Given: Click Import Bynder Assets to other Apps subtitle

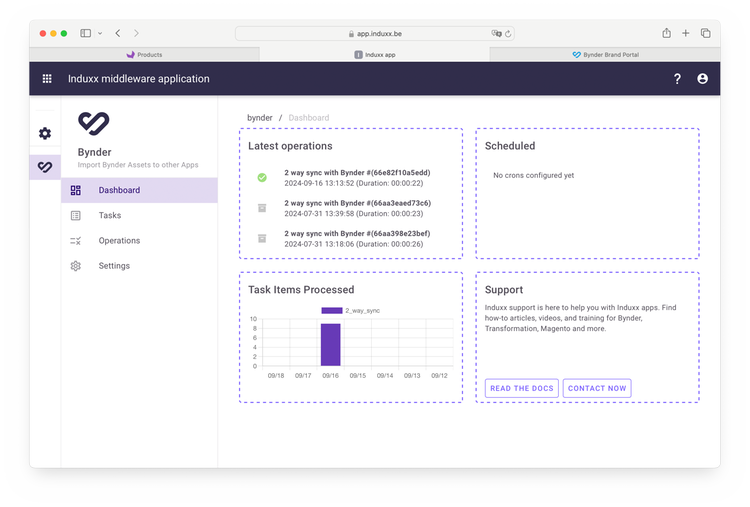Looking at the screenshot, I should pos(138,165).
